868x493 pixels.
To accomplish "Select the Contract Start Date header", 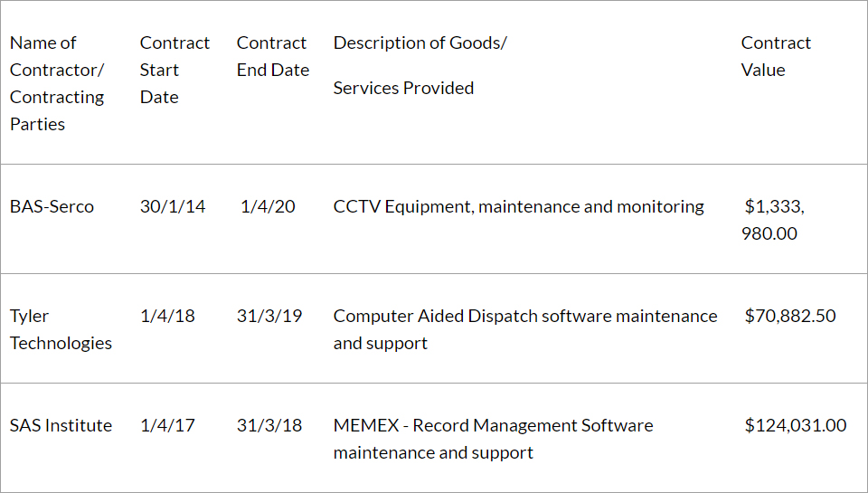I will point(175,70).
